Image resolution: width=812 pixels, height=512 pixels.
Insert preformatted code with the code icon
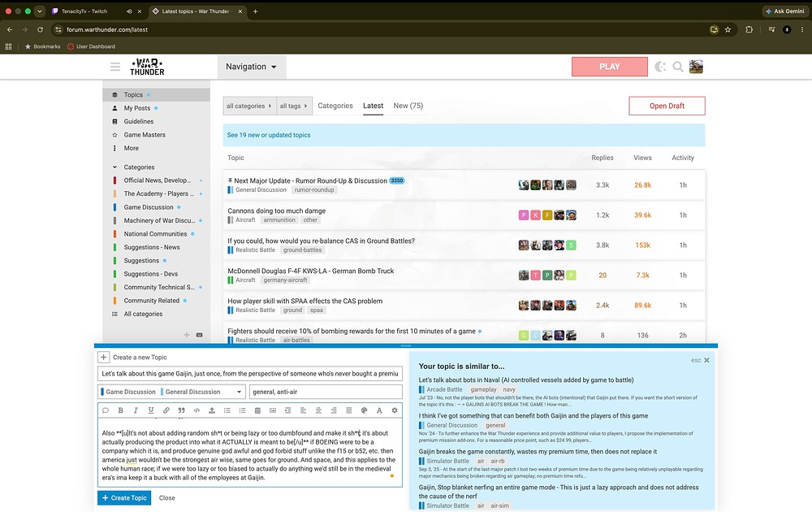click(197, 410)
